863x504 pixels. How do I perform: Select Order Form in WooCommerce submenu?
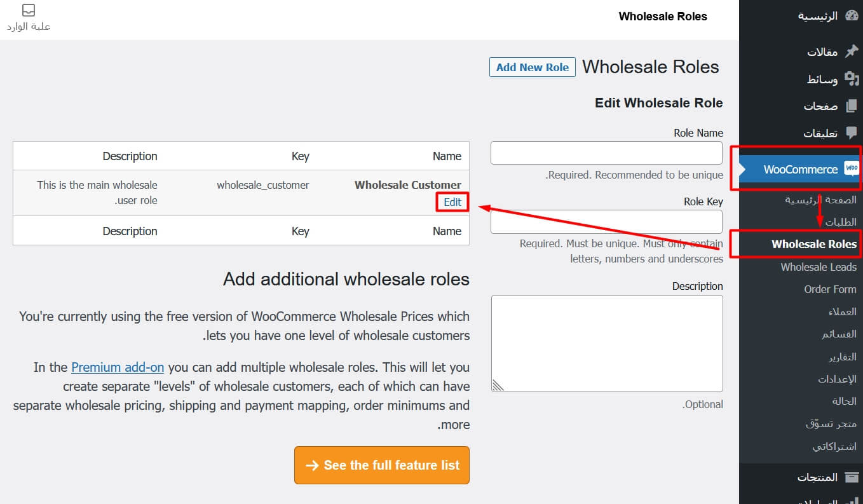(x=830, y=289)
